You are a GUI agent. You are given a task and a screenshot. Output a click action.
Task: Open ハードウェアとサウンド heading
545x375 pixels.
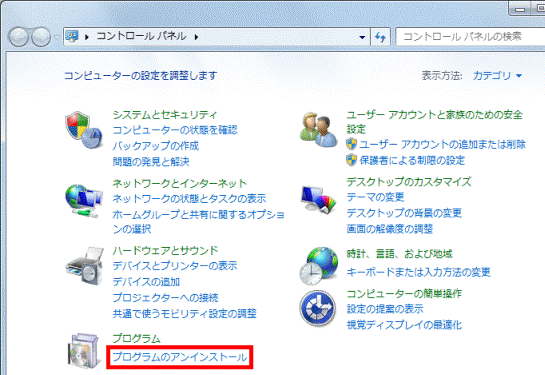(165, 250)
